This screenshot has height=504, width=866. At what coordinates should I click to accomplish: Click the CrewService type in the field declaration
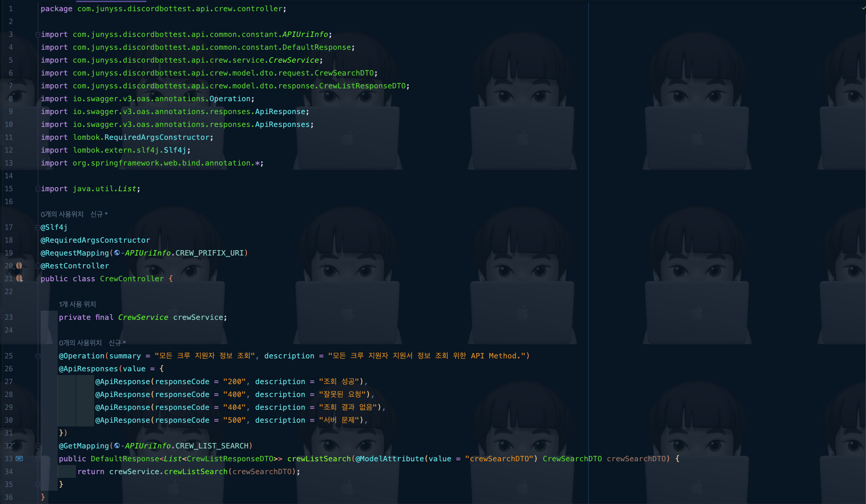point(143,317)
